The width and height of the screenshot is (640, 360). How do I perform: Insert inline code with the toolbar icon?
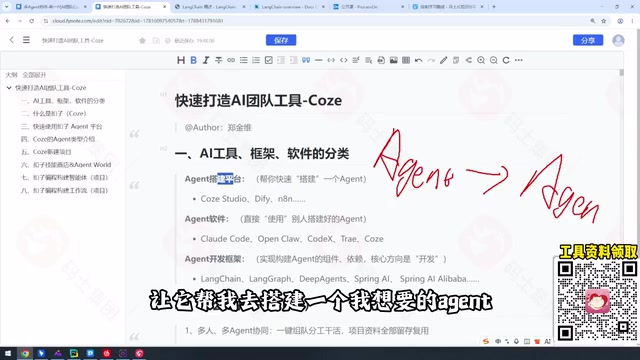(331, 60)
